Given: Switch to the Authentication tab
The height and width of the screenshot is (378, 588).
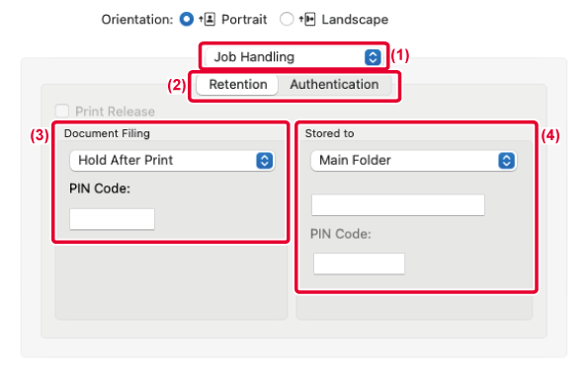Looking at the screenshot, I should coord(334,85).
